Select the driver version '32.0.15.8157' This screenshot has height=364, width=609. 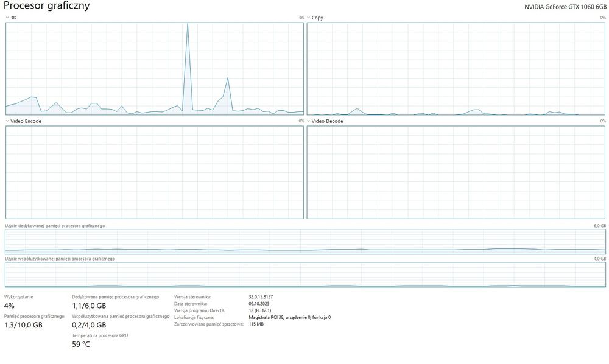point(261,297)
